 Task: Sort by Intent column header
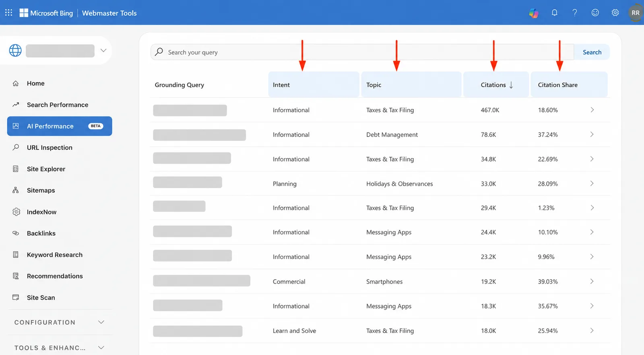314,85
